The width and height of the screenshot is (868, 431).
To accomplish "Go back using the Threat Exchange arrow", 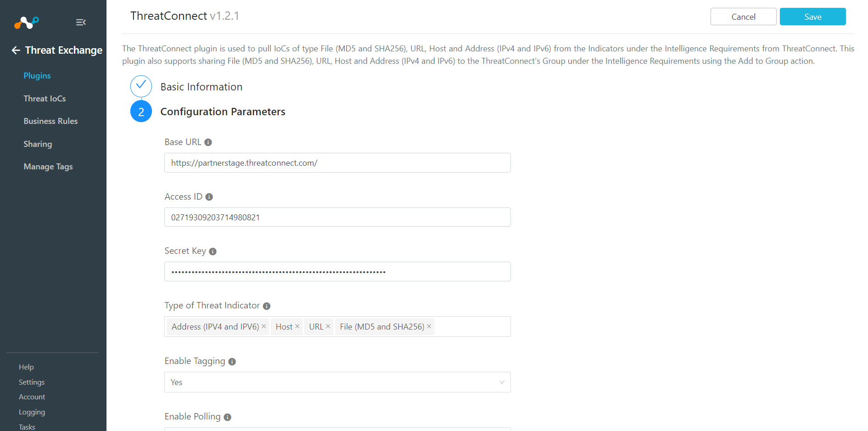I will (16, 50).
